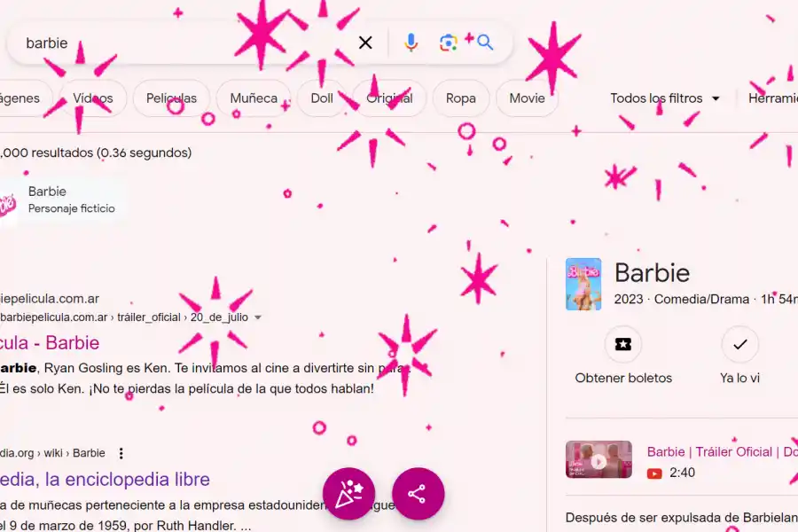Clear the search box with X icon
Viewport: 798px width, 532px height.
(x=365, y=43)
